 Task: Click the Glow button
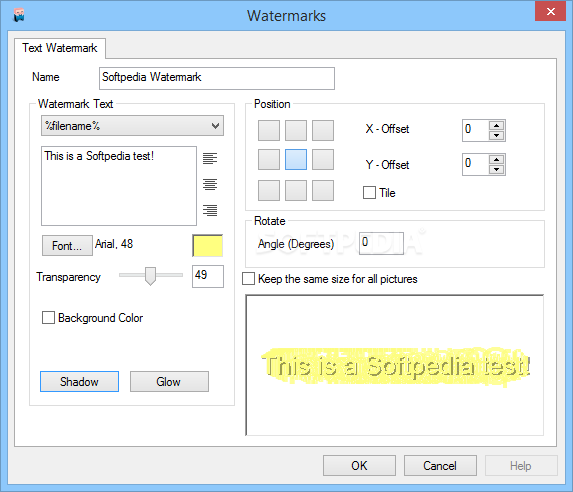click(169, 382)
